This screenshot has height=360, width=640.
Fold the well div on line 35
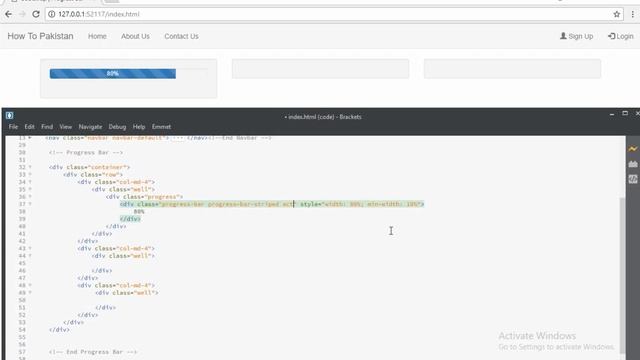pos(30,189)
